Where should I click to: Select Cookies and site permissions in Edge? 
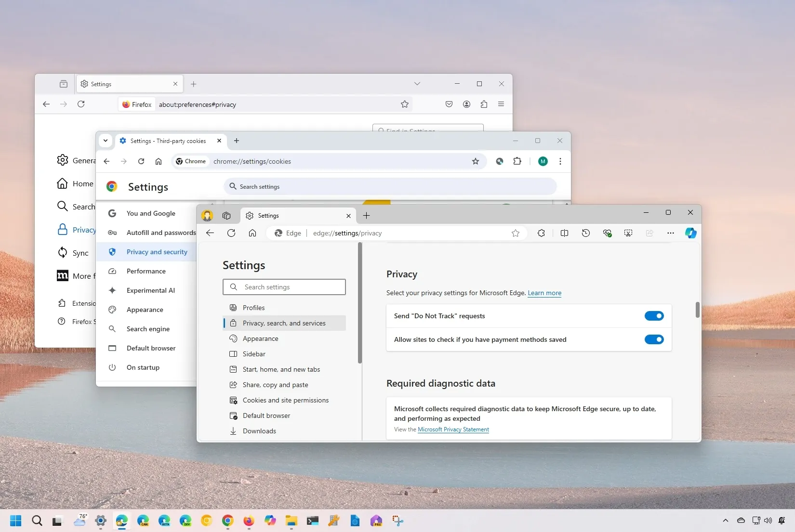click(285, 400)
